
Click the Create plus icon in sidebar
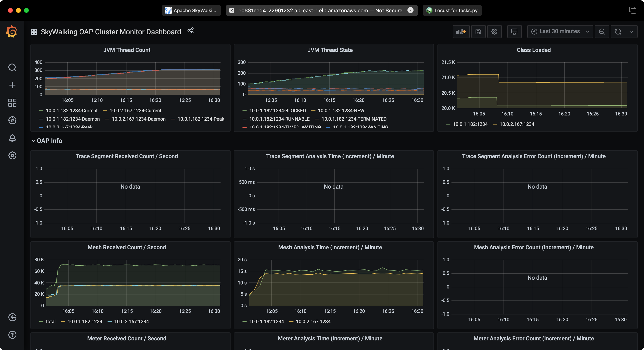point(12,85)
